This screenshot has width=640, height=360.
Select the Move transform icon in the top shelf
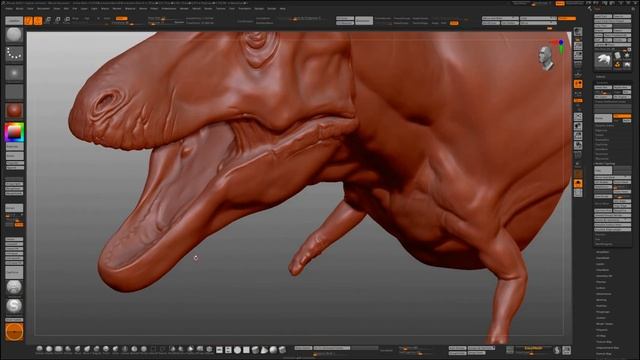click(48, 20)
